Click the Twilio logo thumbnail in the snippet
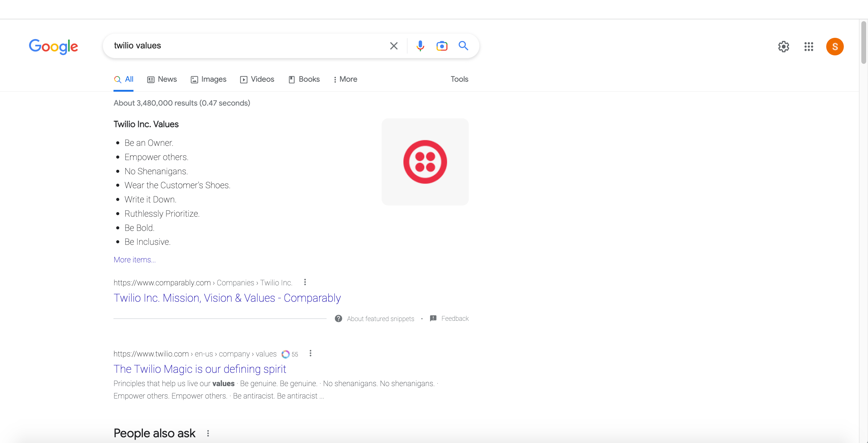 [x=425, y=162]
